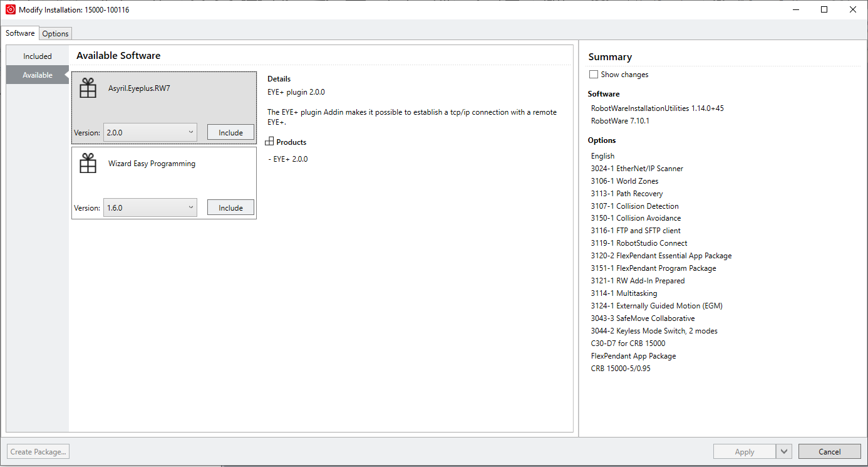Click 'C30-D7 for CRB 15000' option
The width and height of the screenshot is (868, 467).
[628, 344]
